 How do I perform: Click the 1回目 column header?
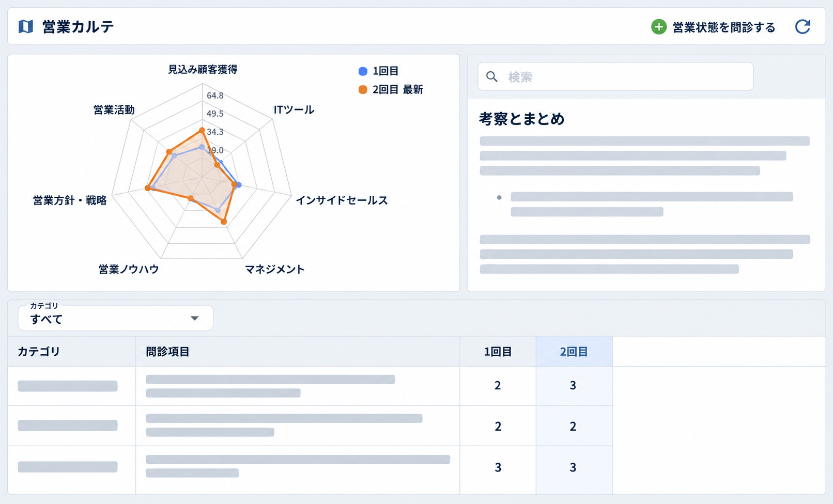498,352
